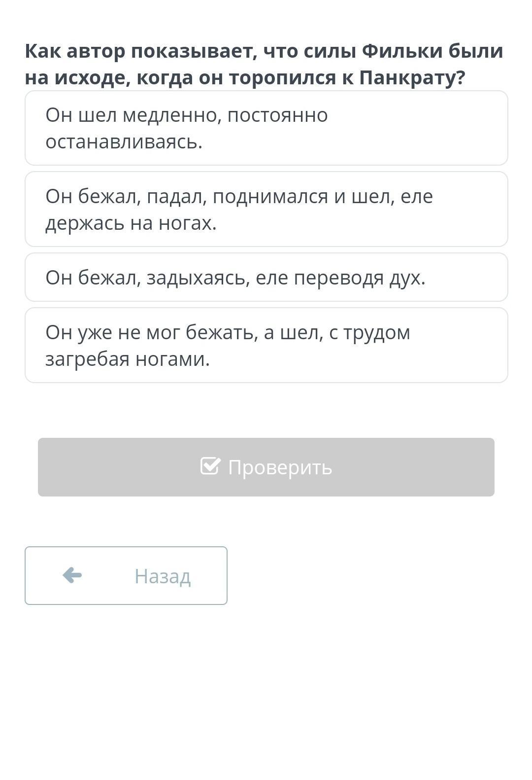This screenshot has width=532, height=780.
Task: Click the Проверить button
Action: click(266, 467)
